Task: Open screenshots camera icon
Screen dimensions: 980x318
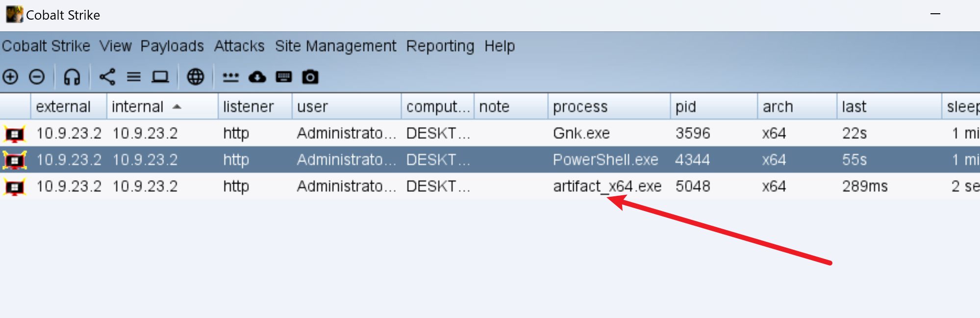Action: click(310, 77)
